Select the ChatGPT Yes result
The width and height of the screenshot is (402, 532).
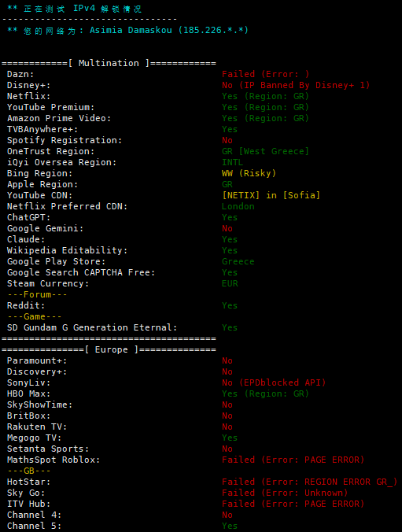(x=230, y=217)
